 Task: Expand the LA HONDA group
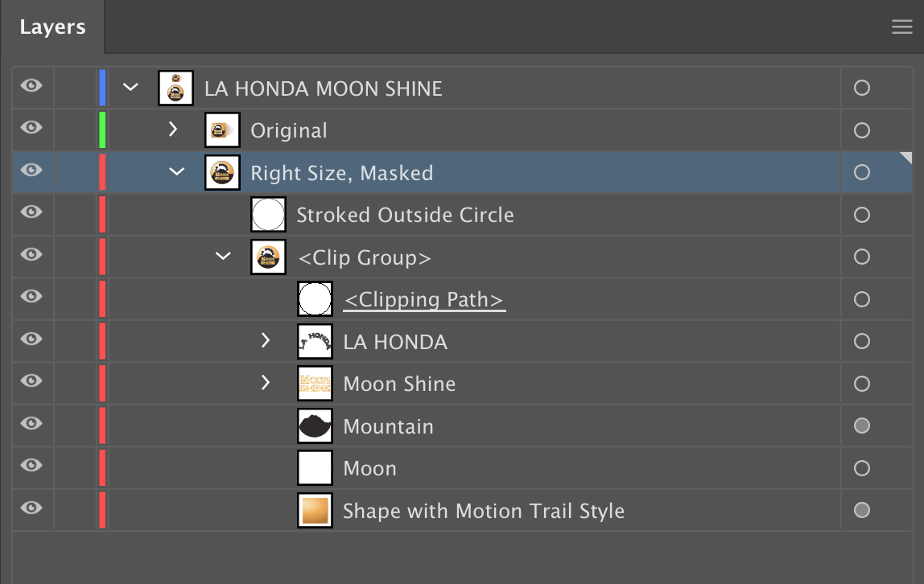pos(265,340)
